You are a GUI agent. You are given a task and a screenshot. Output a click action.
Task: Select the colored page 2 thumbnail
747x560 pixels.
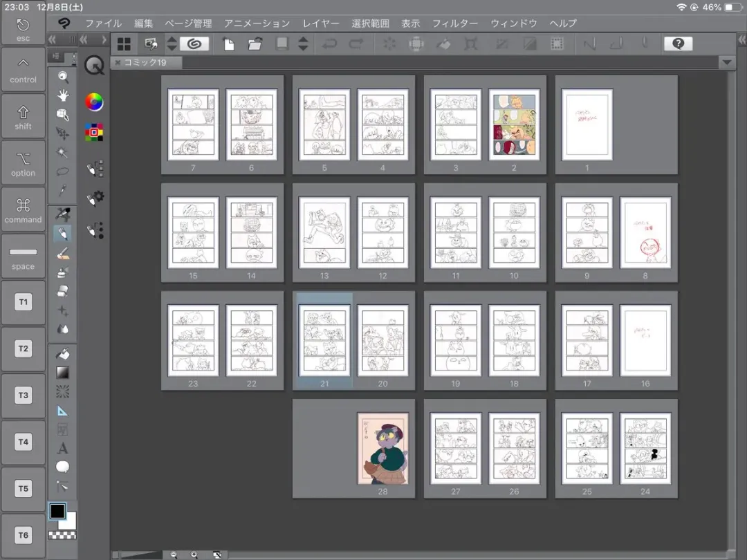pos(513,124)
